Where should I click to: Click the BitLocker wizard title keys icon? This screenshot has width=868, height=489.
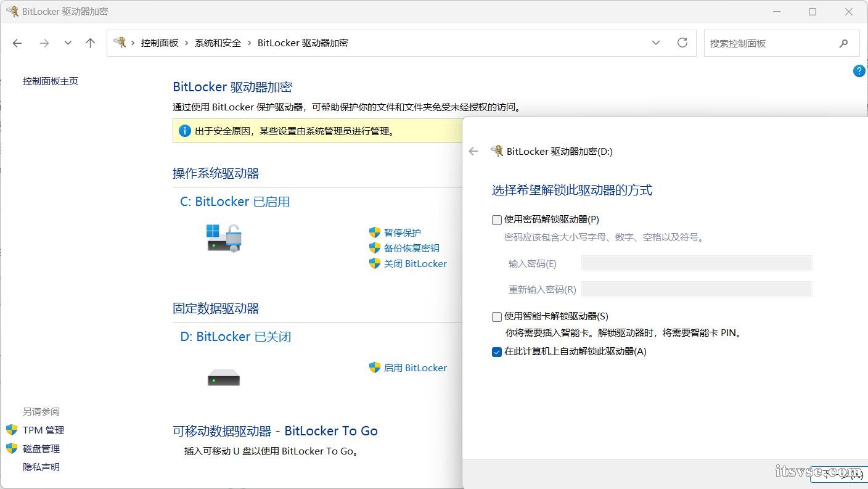click(497, 151)
